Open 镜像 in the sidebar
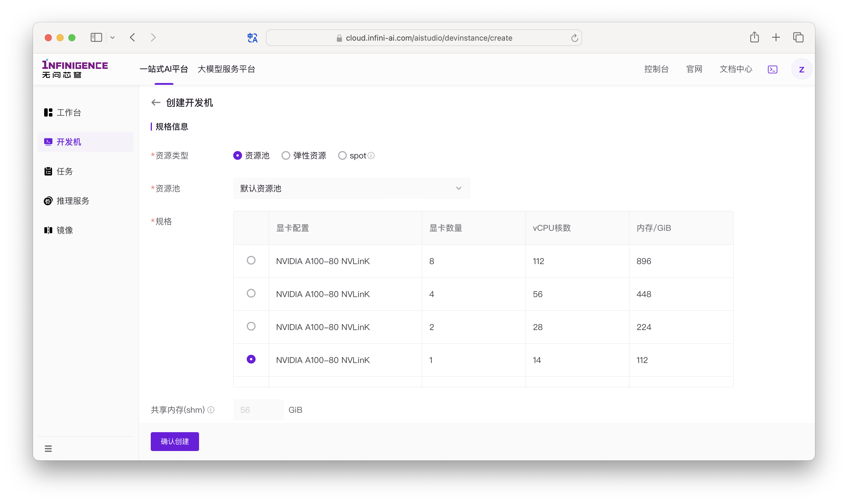 (86, 230)
